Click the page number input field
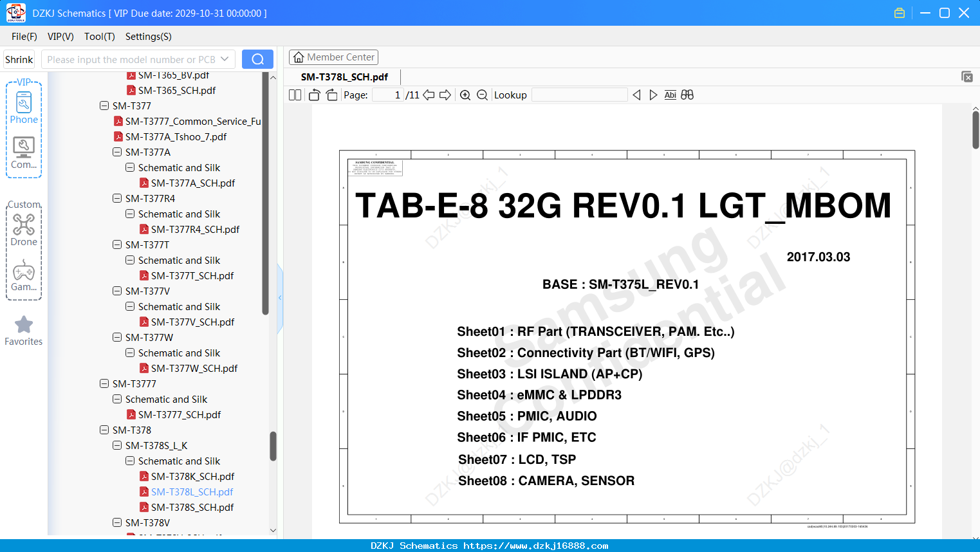 (388, 95)
